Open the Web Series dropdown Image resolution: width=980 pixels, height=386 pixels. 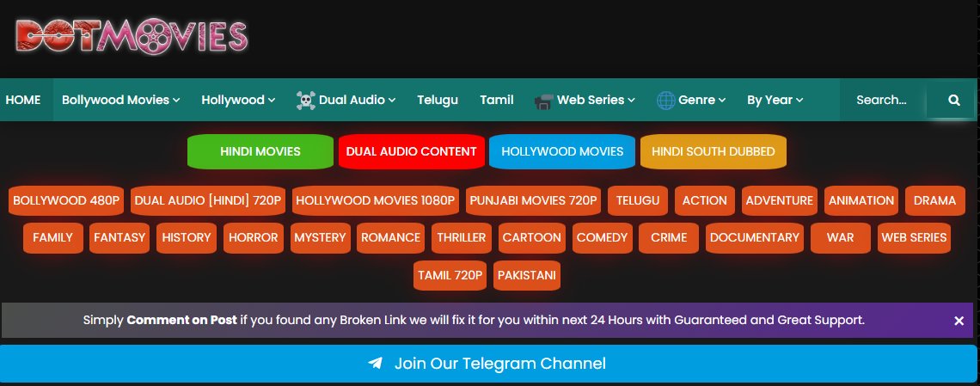click(585, 100)
